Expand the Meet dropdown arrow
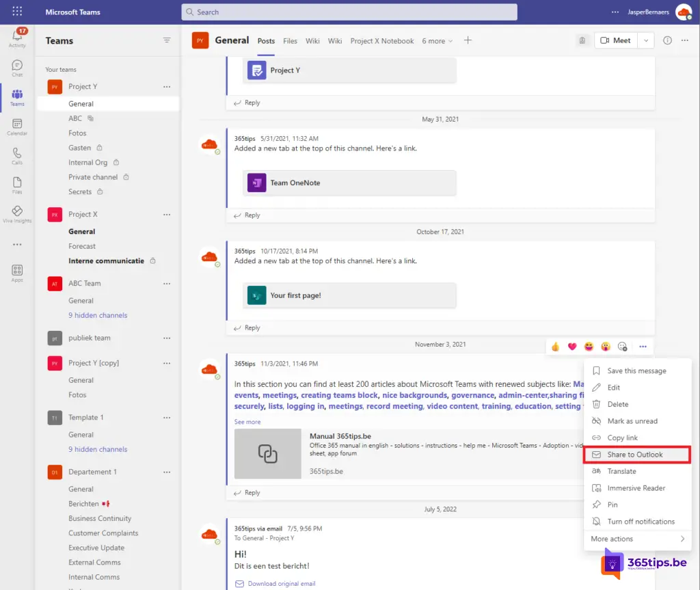Screen dimensions: 700x590 pyautogui.click(x=647, y=40)
